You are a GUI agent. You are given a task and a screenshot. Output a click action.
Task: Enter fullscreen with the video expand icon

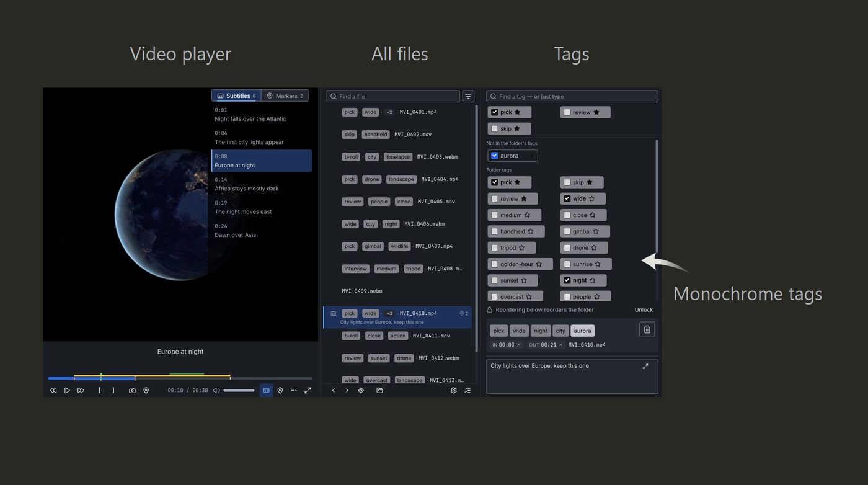pos(308,391)
